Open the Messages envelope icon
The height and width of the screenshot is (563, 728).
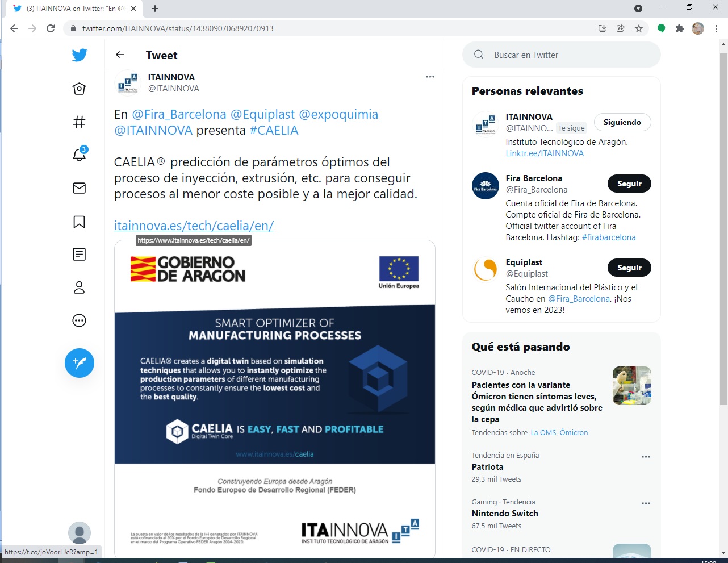(x=80, y=188)
